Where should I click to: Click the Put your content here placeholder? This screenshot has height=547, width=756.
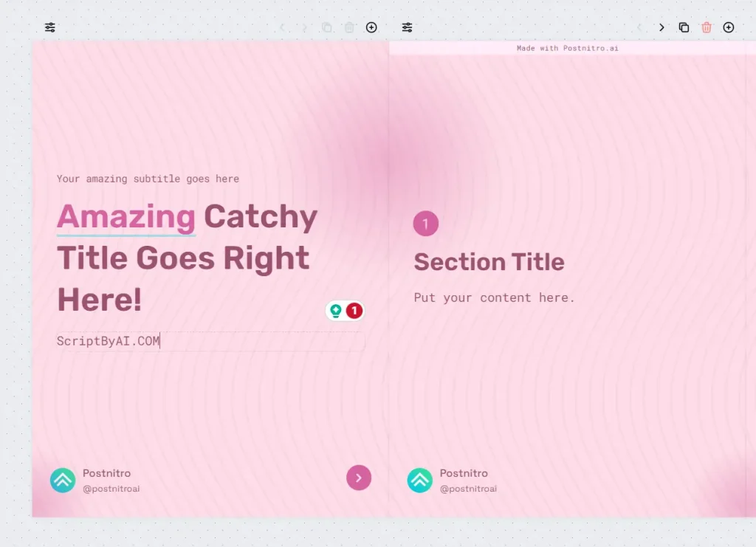[495, 297]
